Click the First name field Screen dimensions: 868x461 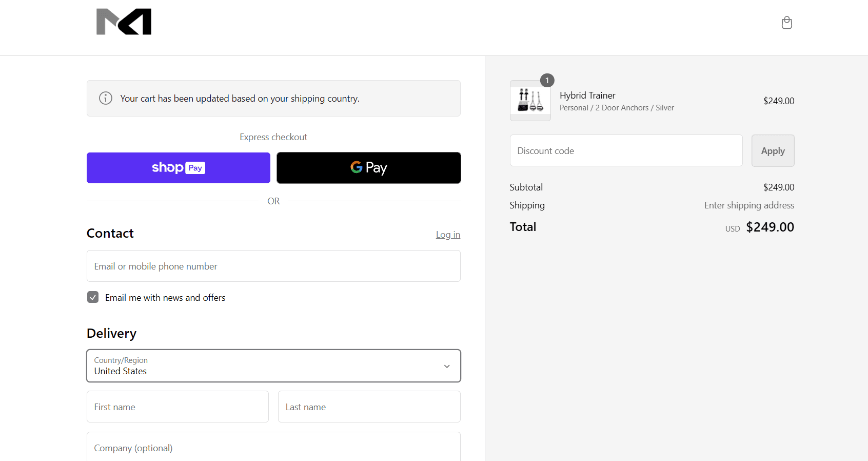177,407
